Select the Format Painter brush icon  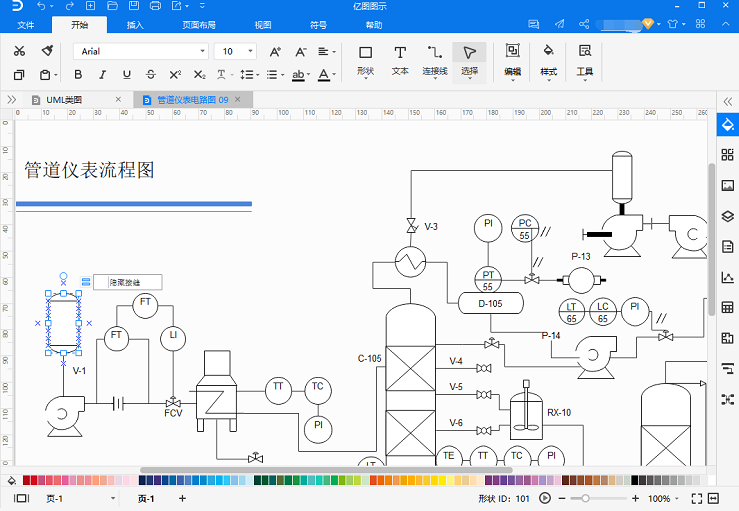pos(47,51)
